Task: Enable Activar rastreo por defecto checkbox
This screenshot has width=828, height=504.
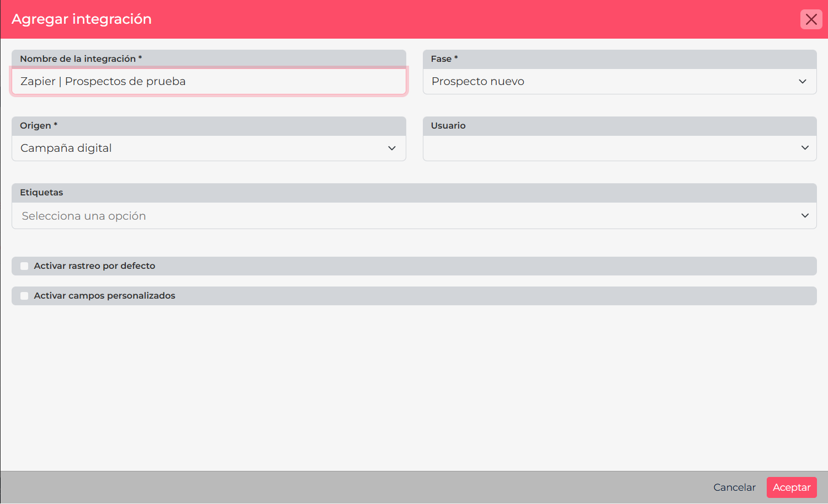Action: coord(24,266)
